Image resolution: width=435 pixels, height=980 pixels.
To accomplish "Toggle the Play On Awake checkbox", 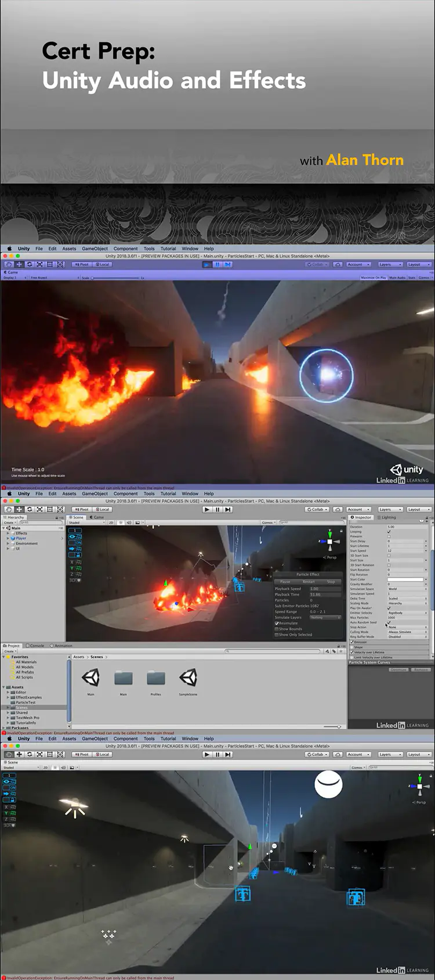I will (389, 608).
